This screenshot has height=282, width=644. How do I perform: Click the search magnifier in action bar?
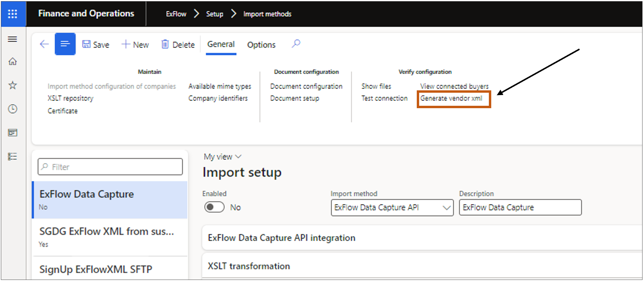pos(296,44)
